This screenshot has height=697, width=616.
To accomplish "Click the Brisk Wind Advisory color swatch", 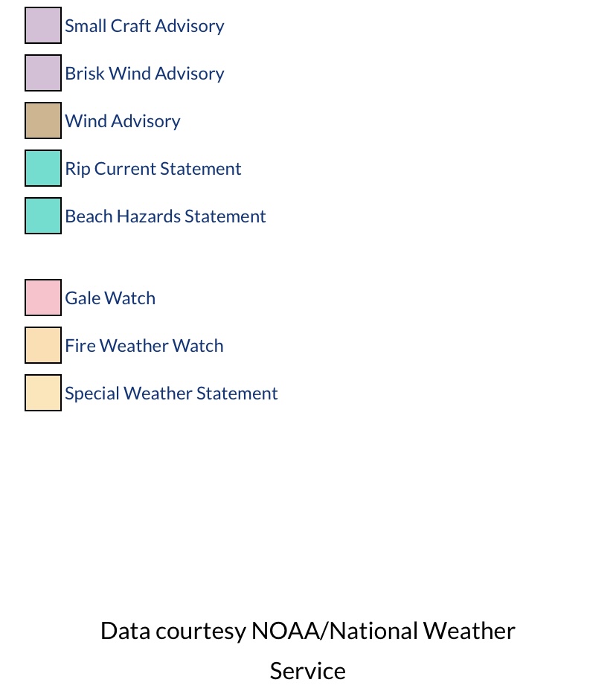I will click(43, 73).
